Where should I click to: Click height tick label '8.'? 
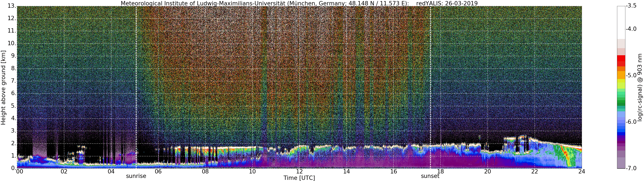click(x=13, y=68)
